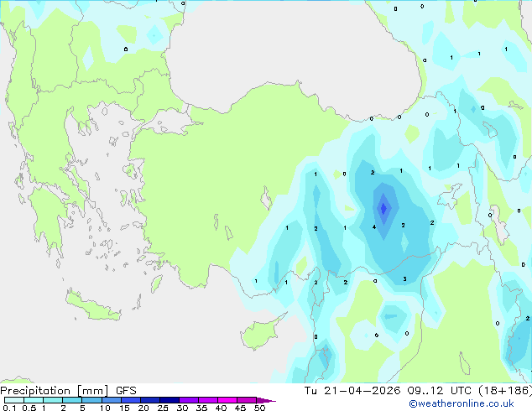Click the 0.5–1 mm legend color swatch
Screen dimensions: 532x411
click(x=34, y=400)
